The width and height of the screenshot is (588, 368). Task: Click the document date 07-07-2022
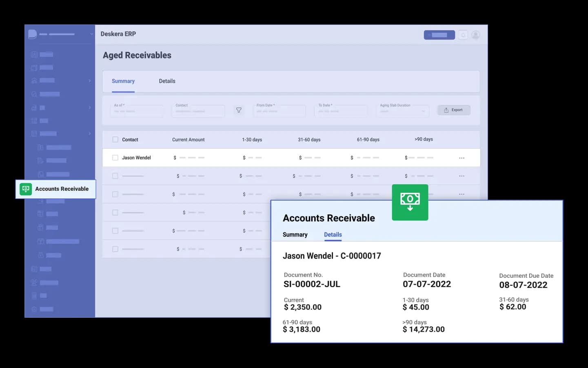coord(427,284)
